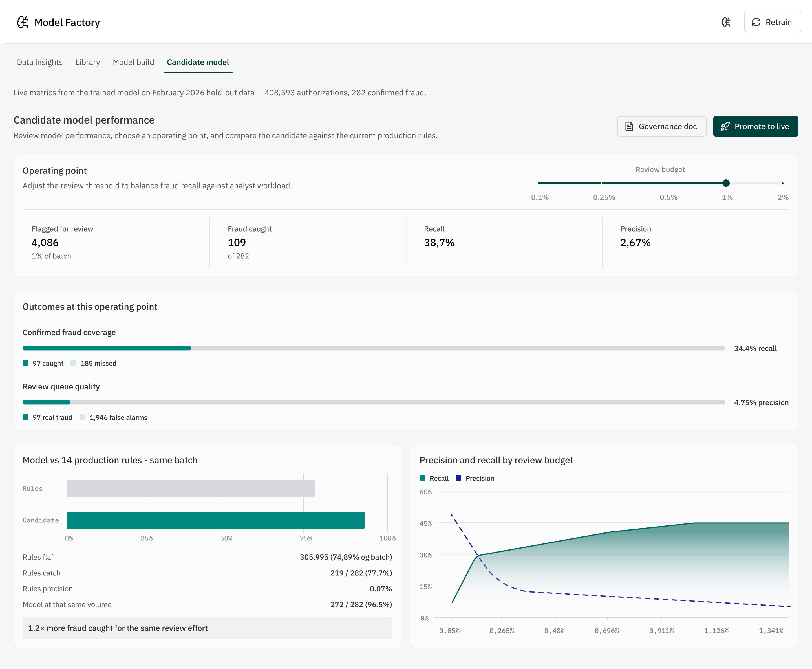Viewport: 812px width, 669px height.
Task: Click the 1,946 false alarms legend marker
Action: pyautogui.click(x=82, y=417)
